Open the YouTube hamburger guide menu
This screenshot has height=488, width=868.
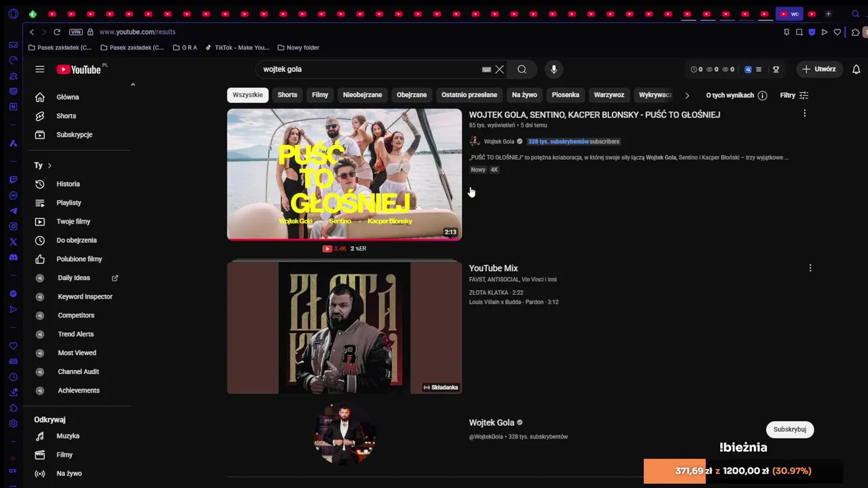click(40, 69)
